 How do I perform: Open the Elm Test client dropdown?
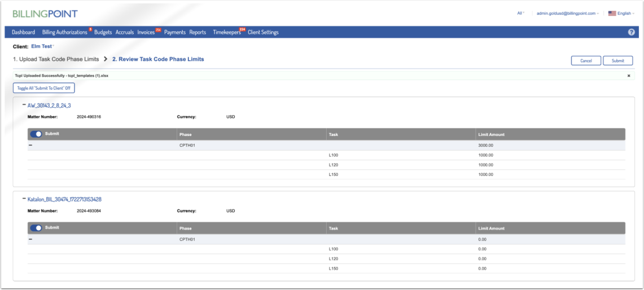click(x=43, y=46)
